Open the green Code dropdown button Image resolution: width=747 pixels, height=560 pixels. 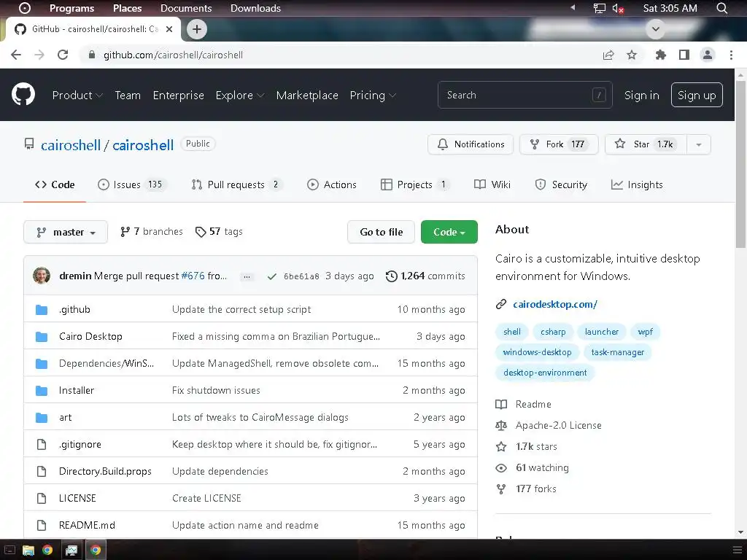click(449, 232)
